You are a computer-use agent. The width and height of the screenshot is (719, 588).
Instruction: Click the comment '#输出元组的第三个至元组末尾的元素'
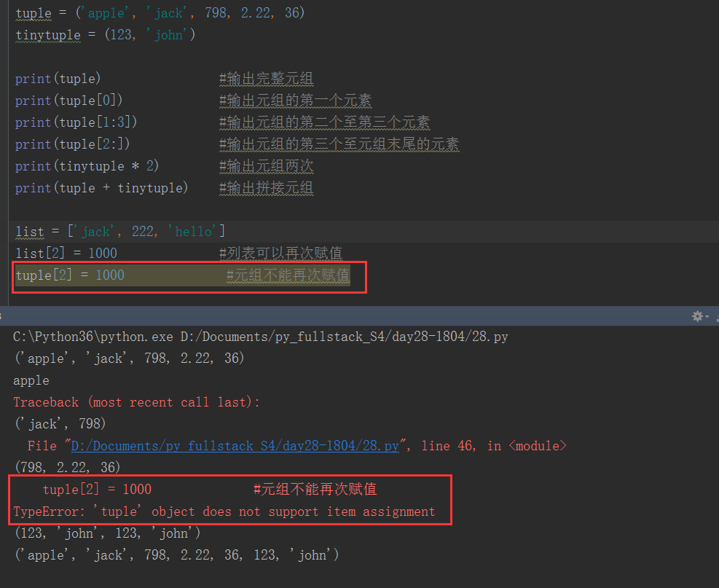[339, 144]
